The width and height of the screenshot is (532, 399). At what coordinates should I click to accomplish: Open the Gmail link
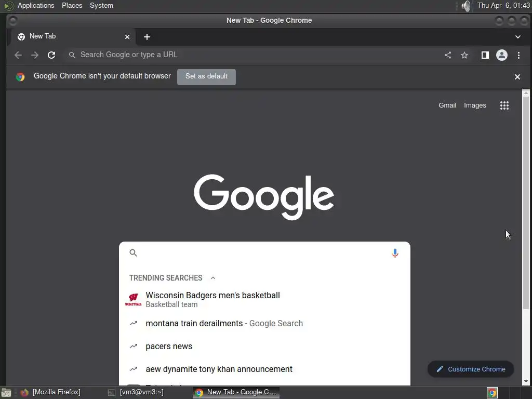[x=447, y=105]
